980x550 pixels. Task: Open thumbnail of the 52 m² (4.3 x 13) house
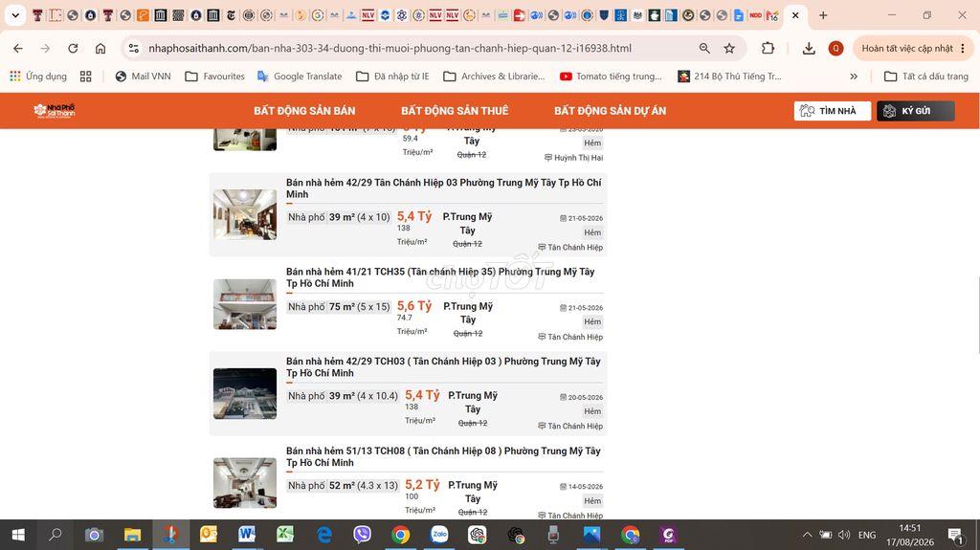(245, 483)
